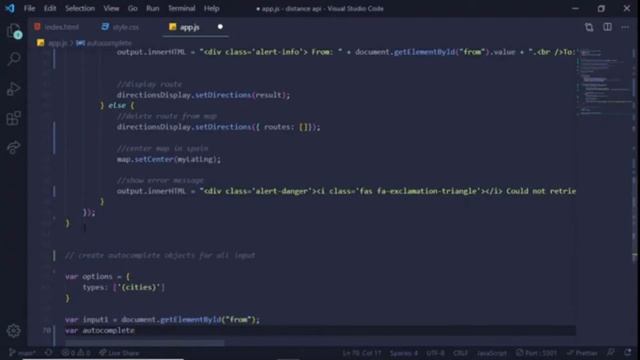Click 'map.setCenter(myLatLng);' line
Viewport: 640px width, 360px height.
click(169, 159)
